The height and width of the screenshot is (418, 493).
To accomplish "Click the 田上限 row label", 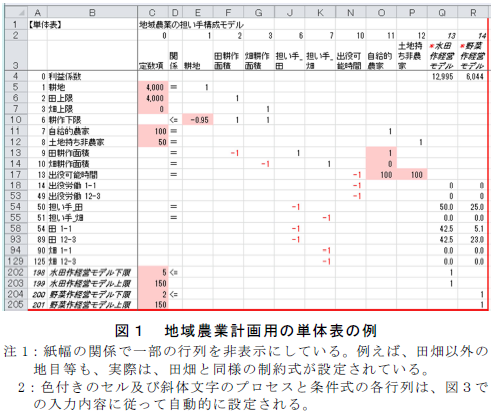I will pyautogui.click(x=61, y=98).
